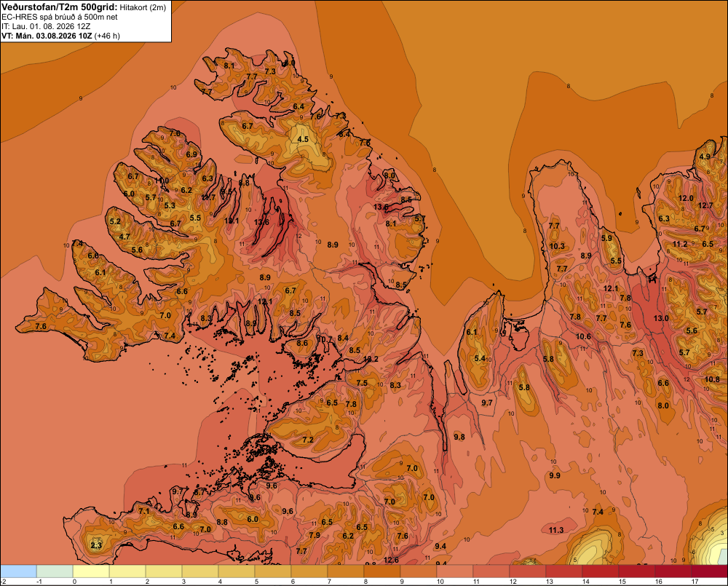Viewport: 728px width, 586px height.
Task: Select the VT valid time line
Action: coord(61,36)
